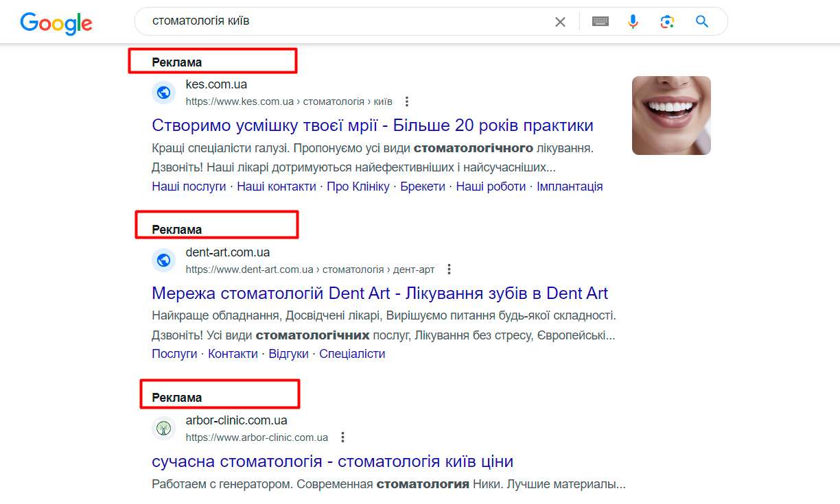The image size is (840, 504).
Task: Open the 'Брекети' sitelink
Action: point(423,187)
